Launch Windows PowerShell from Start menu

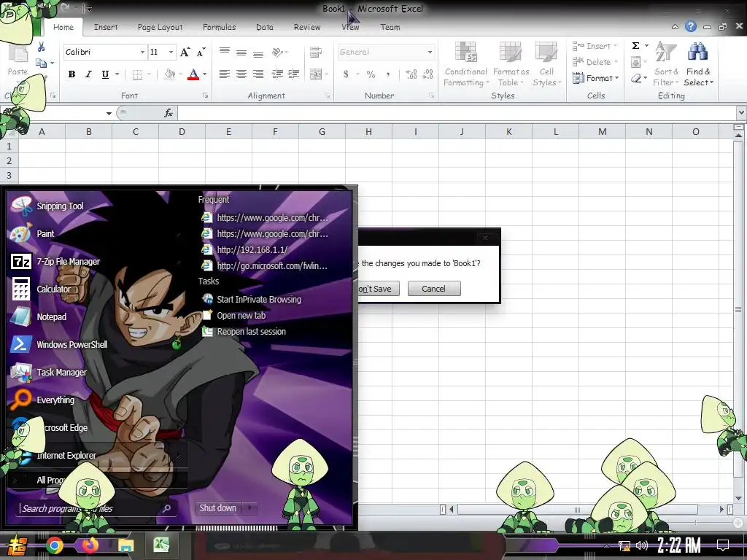pos(60,344)
